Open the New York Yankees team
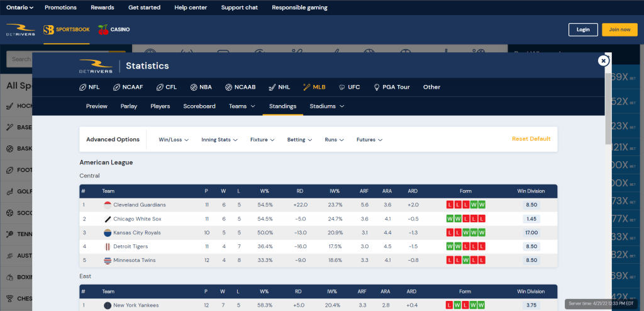 click(136, 305)
